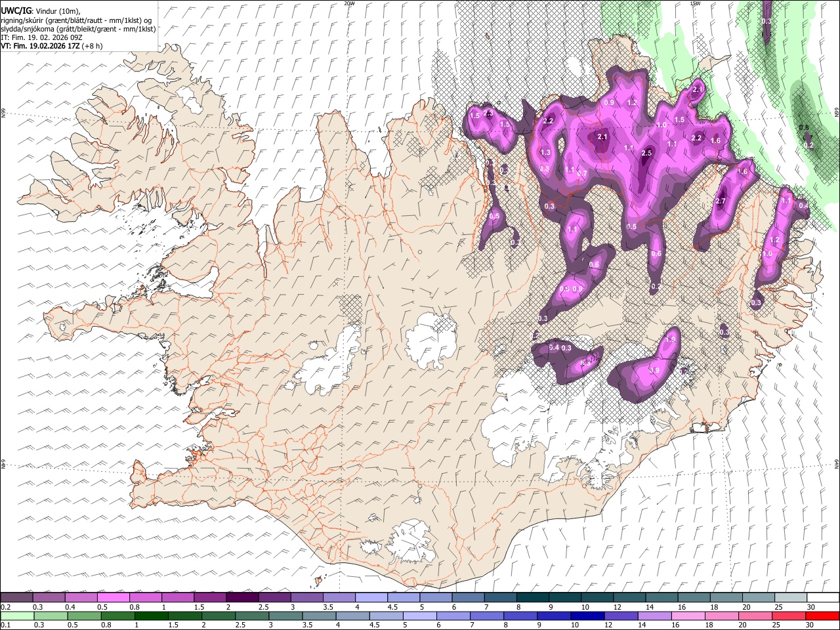Pick the 8 swatch in the lower rain legend row
The width and height of the screenshot is (840, 630).
coord(520,616)
